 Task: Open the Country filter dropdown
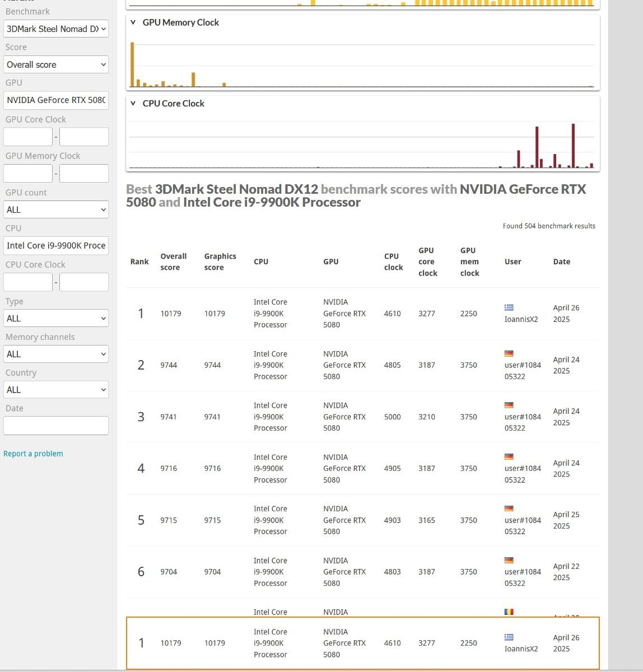click(x=56, y=390)
